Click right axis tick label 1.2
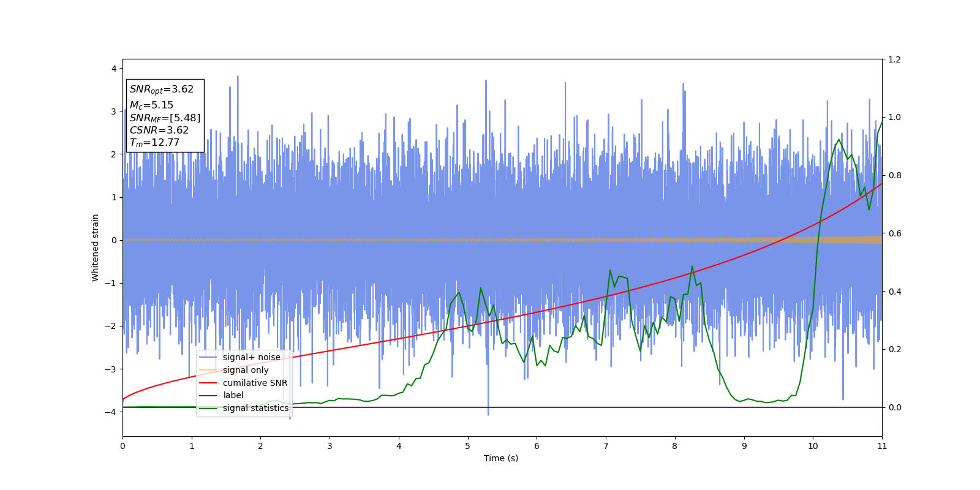 pos(894,59)
